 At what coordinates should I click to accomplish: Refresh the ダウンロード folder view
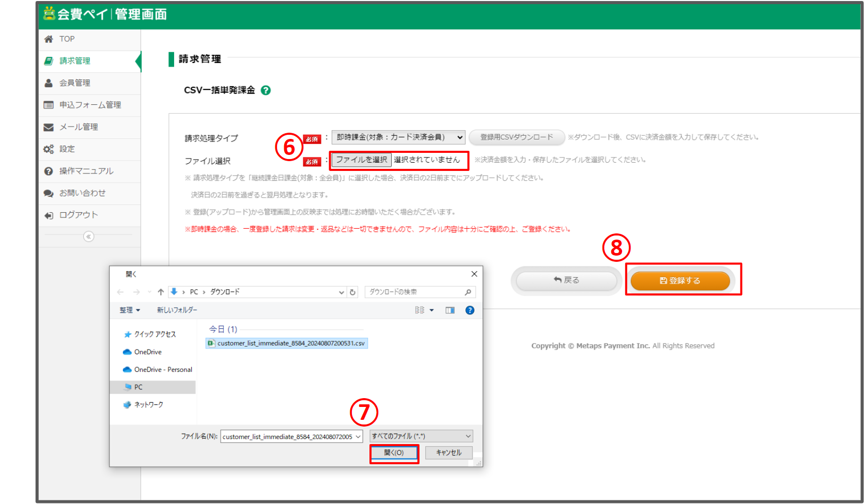353,292
